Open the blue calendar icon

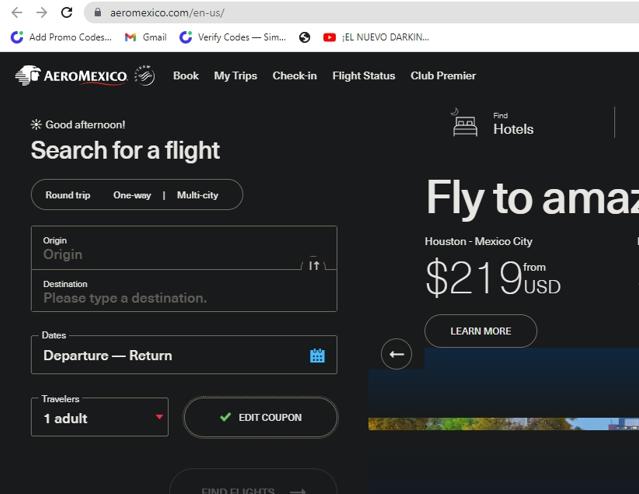(x=317, y=355)
